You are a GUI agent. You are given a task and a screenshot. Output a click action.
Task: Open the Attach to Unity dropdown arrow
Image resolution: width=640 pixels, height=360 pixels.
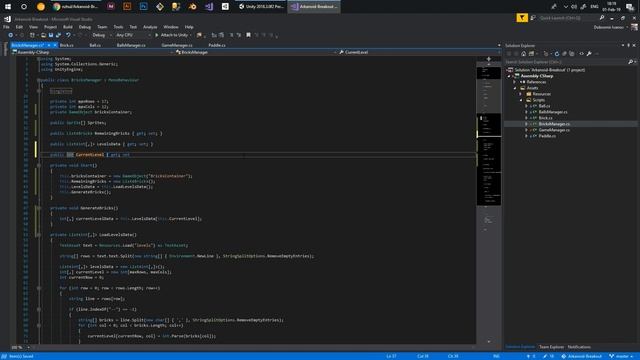click(191, 36)
